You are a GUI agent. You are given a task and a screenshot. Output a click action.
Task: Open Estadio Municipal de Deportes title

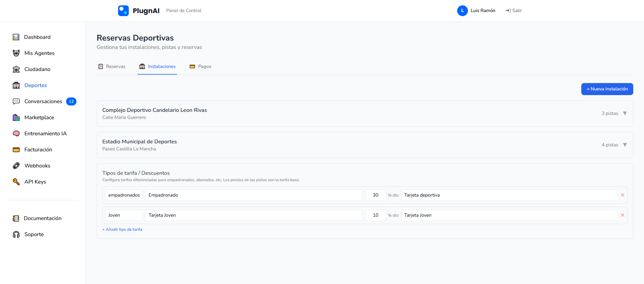[140, 142]
